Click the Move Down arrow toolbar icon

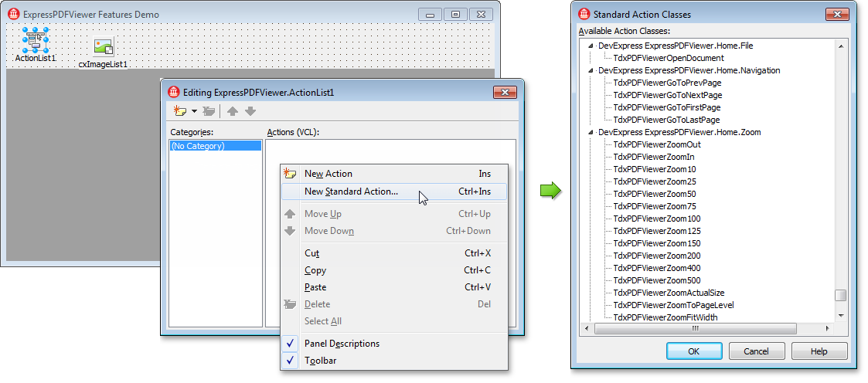pos(250,111)
